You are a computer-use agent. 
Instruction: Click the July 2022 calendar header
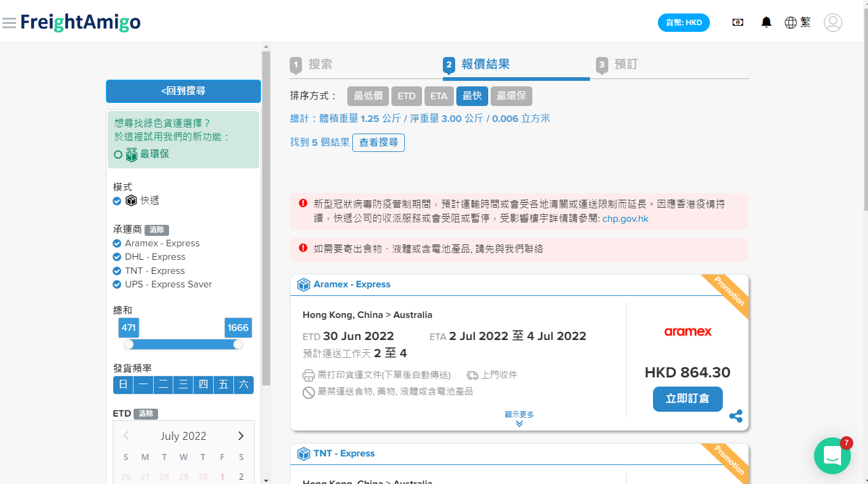(184, 436)
